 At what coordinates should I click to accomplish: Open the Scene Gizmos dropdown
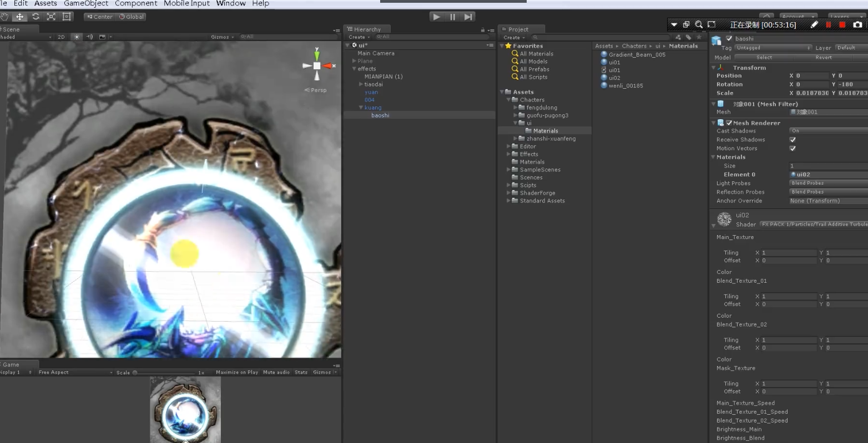click(221, 37)
